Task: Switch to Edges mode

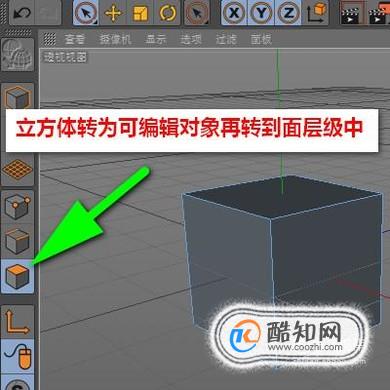Action: [18, 241]
